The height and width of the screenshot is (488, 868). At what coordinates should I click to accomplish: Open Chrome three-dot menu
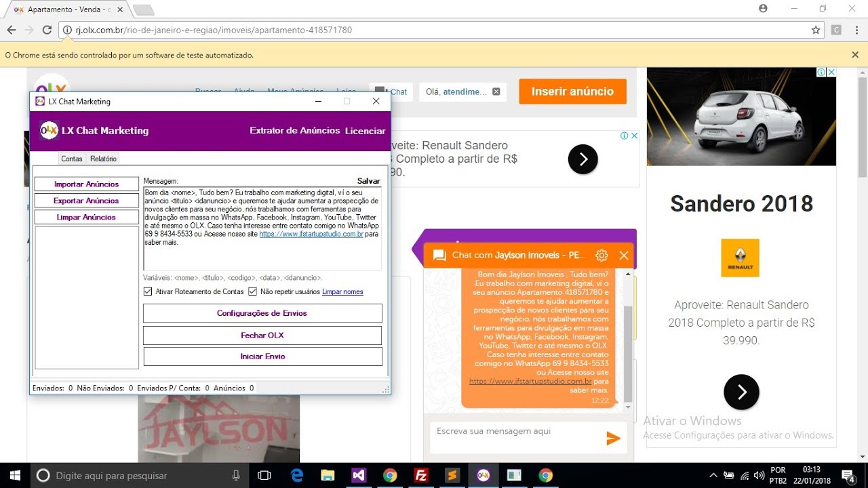point(856,30)
